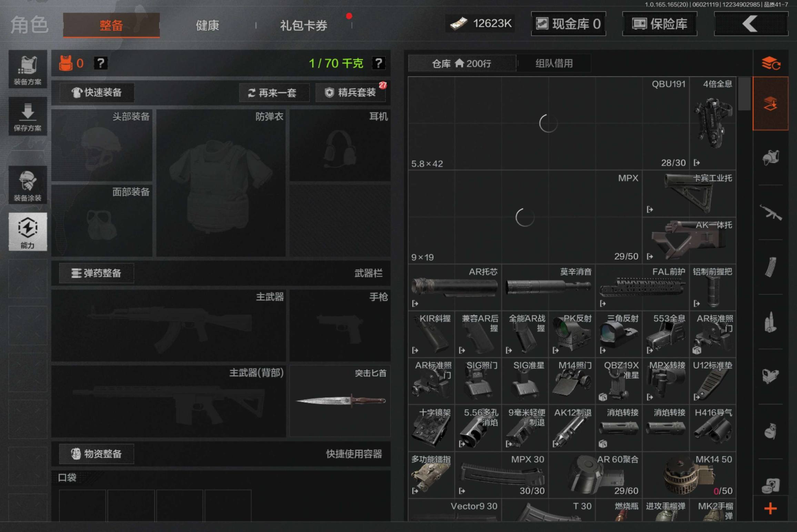Open help question mark beside weight
The image size is (797, 532).
point(379,63)
